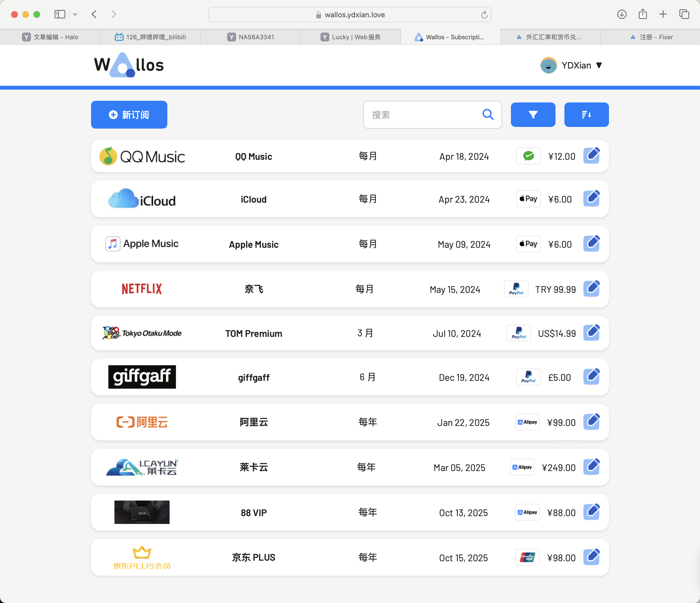Viewport: 700px width, 603px height.
Task: Click the Netflix logo thumbnail
Action: pos(142,289)
